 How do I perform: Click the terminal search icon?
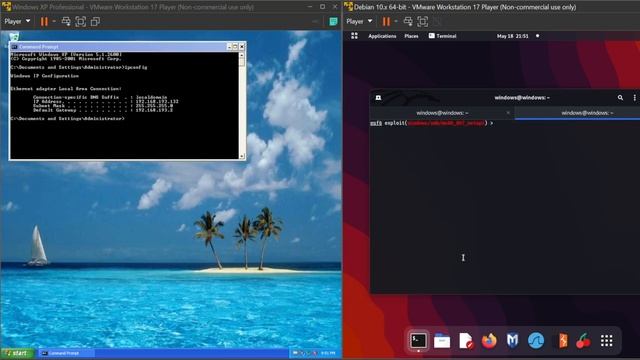(x=620, y=98)
